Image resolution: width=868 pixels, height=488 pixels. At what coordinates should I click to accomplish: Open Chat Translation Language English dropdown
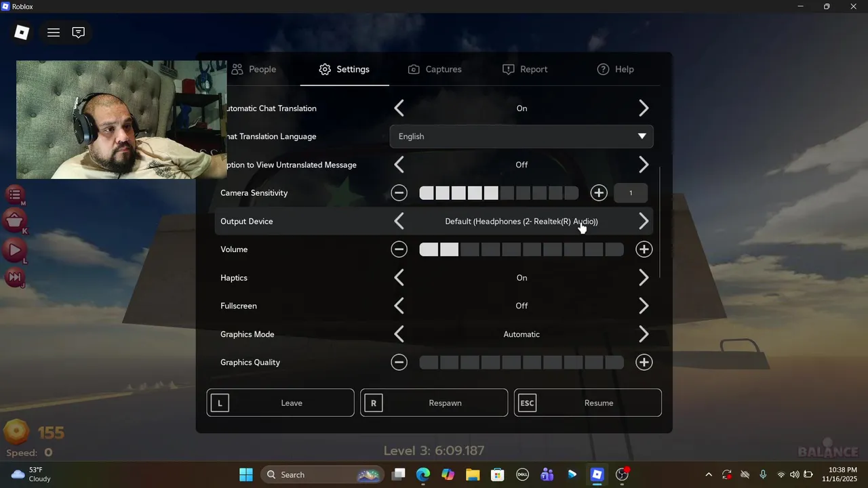521,136
